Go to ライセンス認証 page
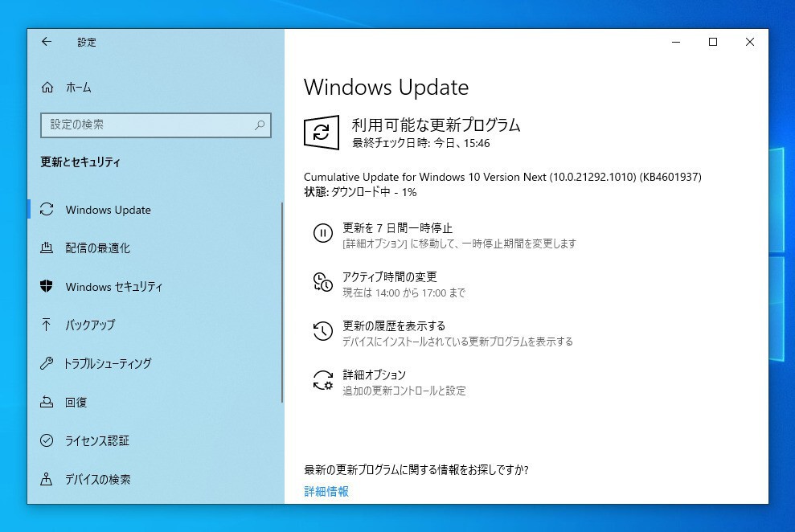This screenshot has height=532, width=795. click(97, 441)
